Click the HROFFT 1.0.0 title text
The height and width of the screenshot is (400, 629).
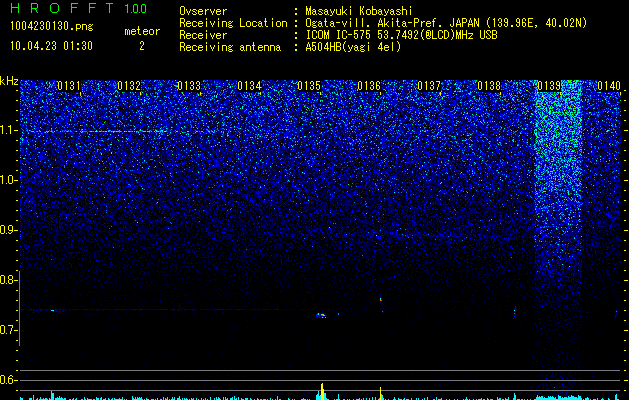tap(79, 8)
